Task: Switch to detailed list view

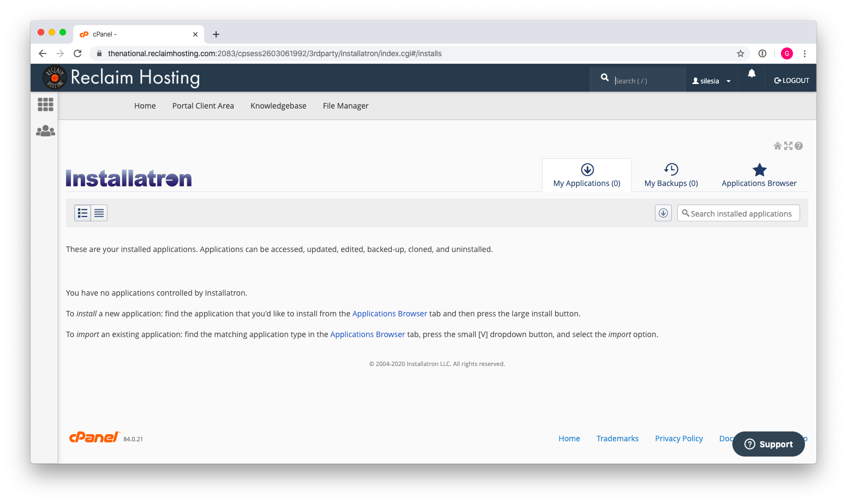Action: (83, 213)
